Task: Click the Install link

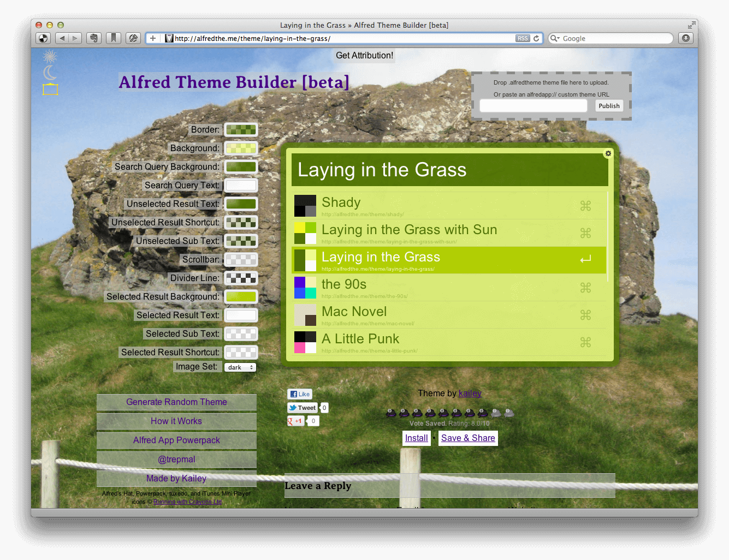Action: tap(416, 438)
